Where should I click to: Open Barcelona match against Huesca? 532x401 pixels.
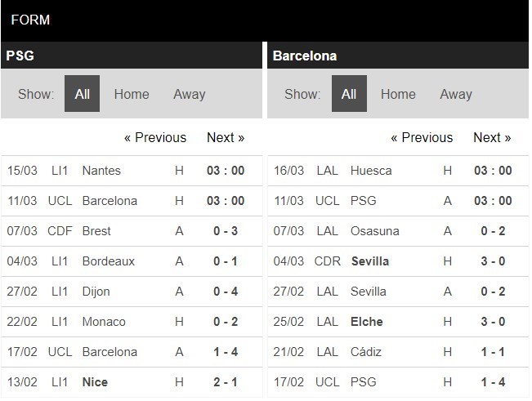tap(371, 171)
